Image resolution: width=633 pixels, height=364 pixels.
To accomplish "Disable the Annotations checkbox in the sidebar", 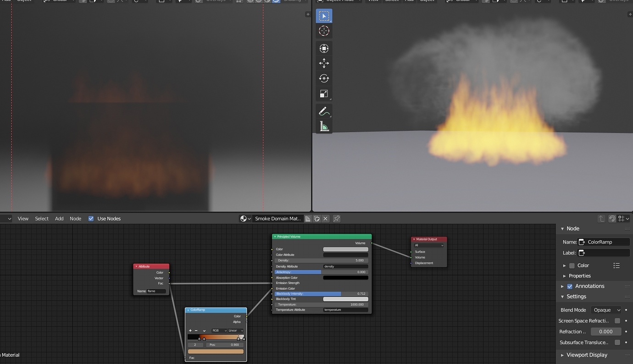I will 569,286.
